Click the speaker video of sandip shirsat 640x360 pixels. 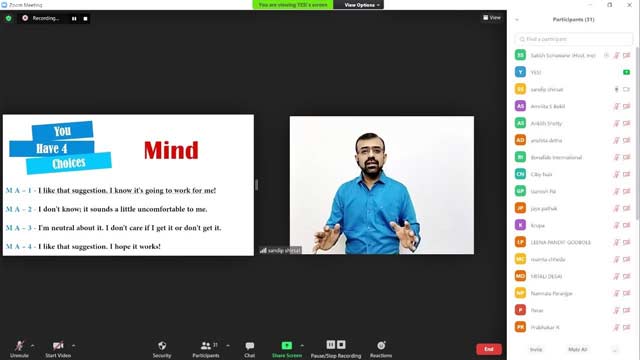[x=382, y=185]
